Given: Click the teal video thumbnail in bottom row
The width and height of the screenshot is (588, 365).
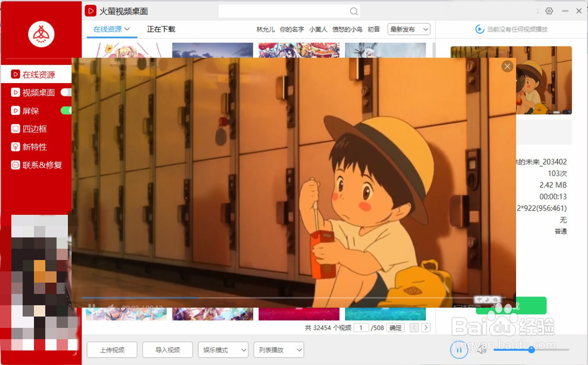Looking at the screenshot, I should pyautogui.click(x=385, y=314).
